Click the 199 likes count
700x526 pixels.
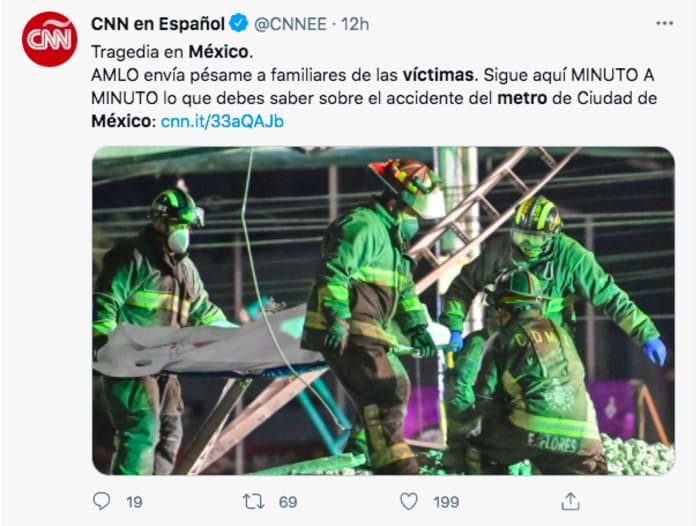tap(446, 502)
